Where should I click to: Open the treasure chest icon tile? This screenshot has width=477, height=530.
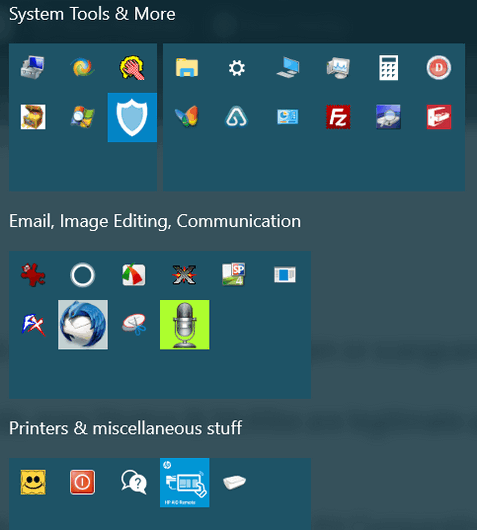coord(33,117)
